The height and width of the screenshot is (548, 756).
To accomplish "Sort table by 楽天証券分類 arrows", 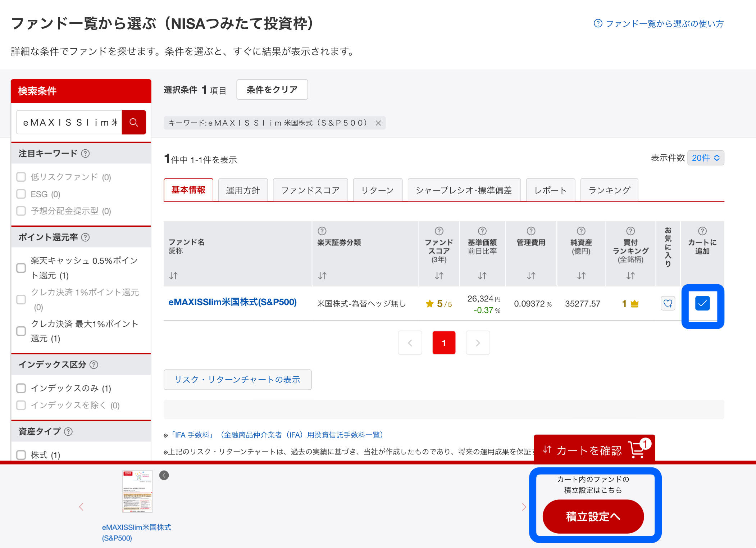I will pos(322,276).
